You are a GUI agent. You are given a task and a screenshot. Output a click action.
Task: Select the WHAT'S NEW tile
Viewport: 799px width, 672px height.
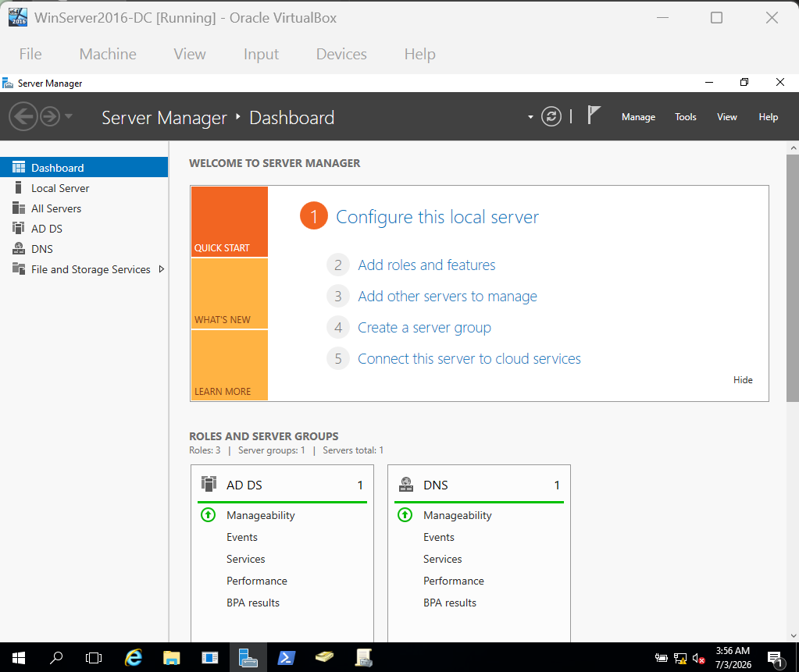coord(230,293)
